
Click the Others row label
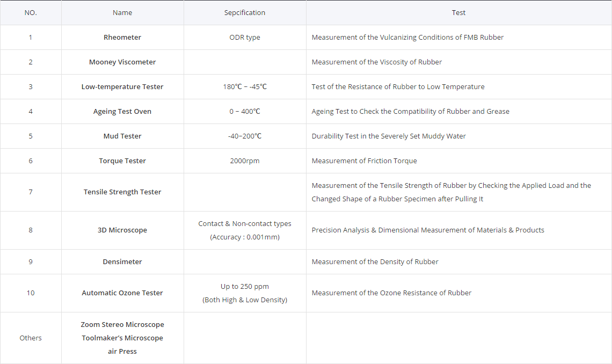[x=31, y=338]
